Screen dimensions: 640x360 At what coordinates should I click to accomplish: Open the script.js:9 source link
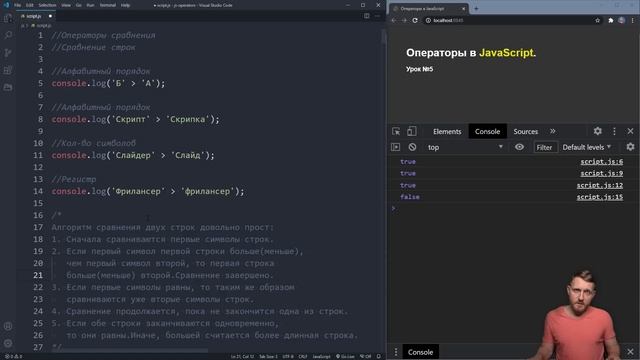pos(602,173)
